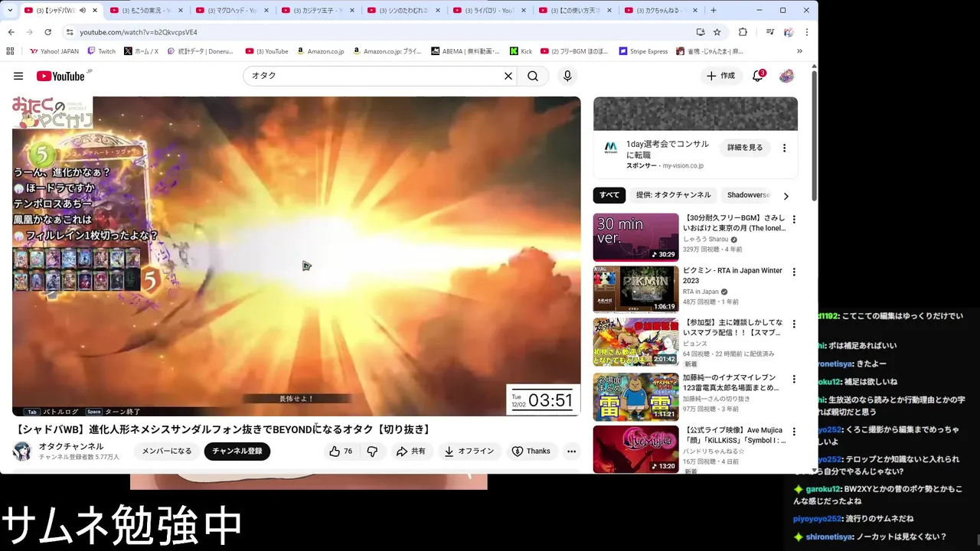
Task: Start voice search with the microphone
Action: point(567,76)
